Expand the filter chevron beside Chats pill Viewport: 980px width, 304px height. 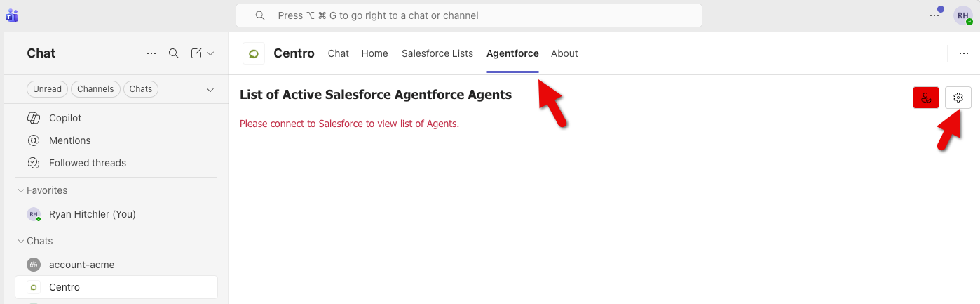[x=210, y=90]
